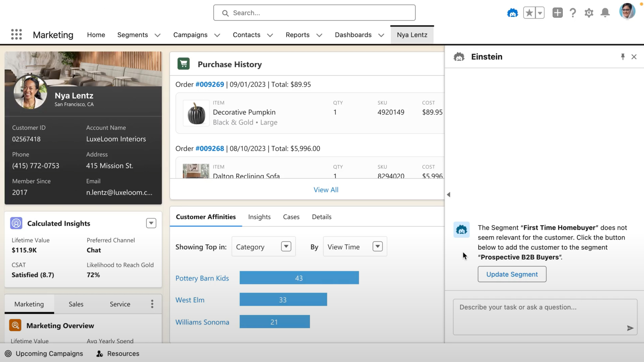Open the Insights tab under Purchase History
644x362 pixels.
(259, 217)
